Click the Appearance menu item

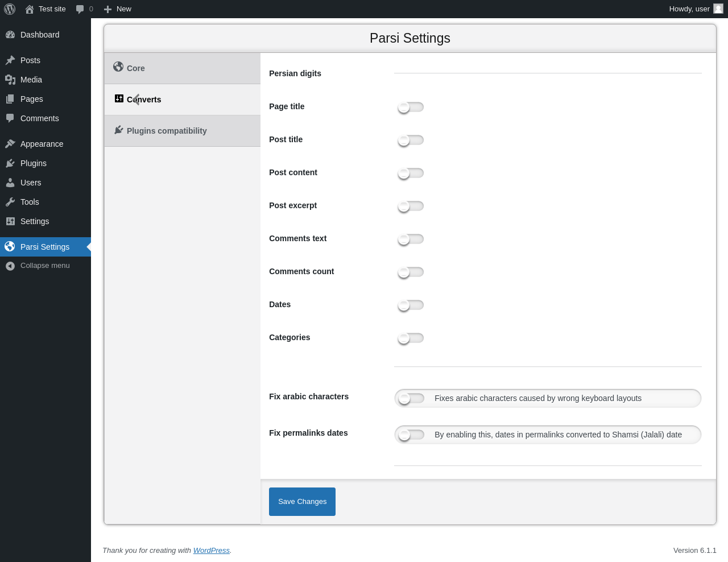point(42,144)
